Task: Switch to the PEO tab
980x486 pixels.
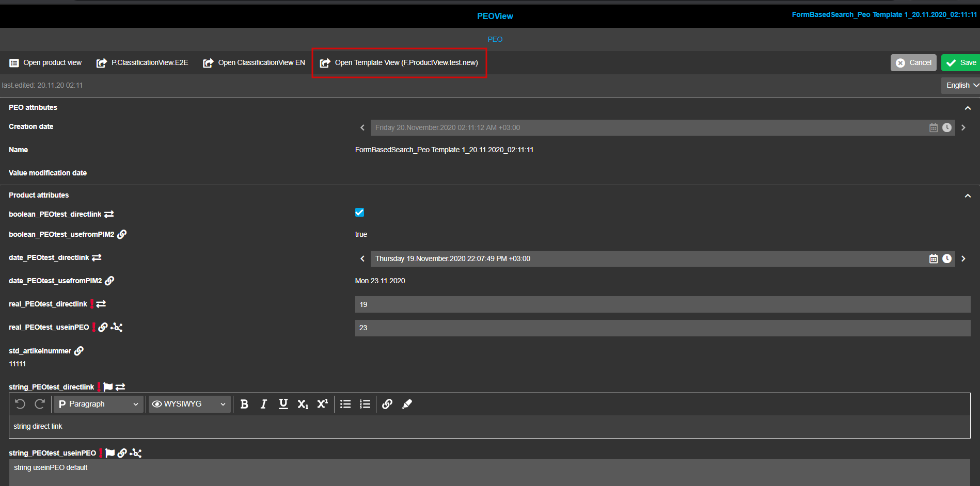Action: [495, 39]
